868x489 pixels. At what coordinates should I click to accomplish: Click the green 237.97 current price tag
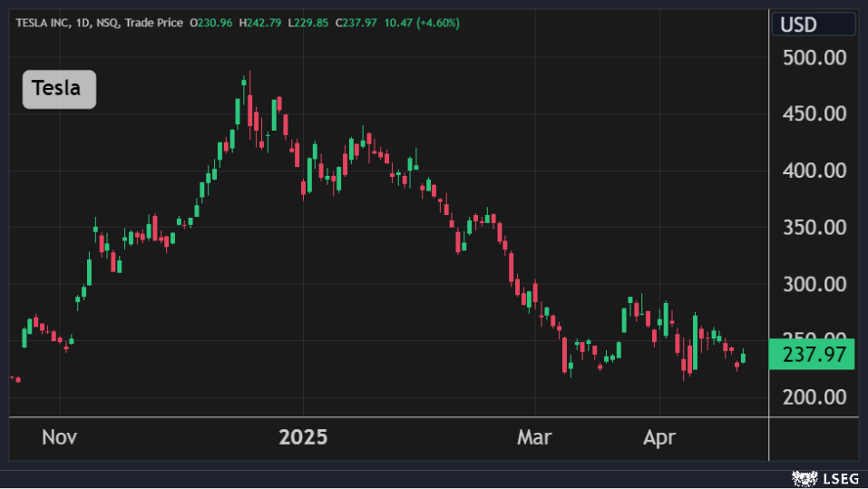pos(812,354)
